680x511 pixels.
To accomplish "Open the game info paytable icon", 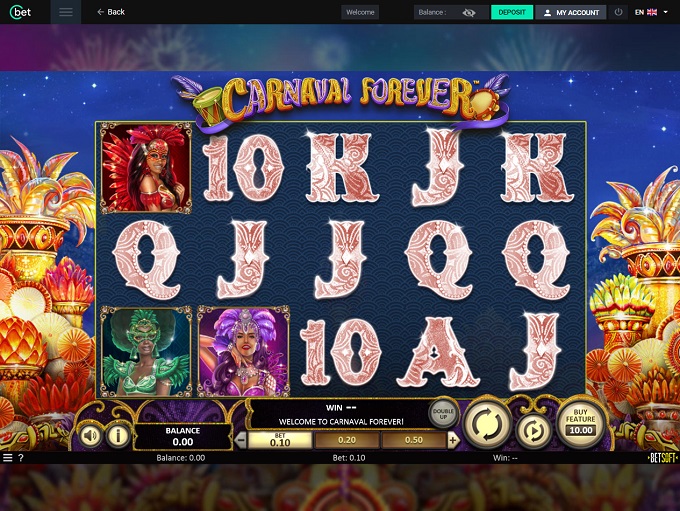I will [x=118, y=436].
